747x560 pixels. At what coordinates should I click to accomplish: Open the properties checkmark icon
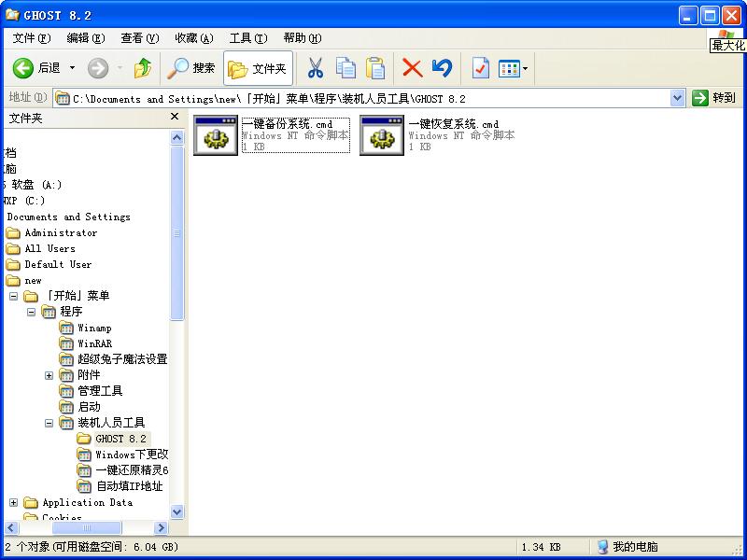[x=480, y=68]
